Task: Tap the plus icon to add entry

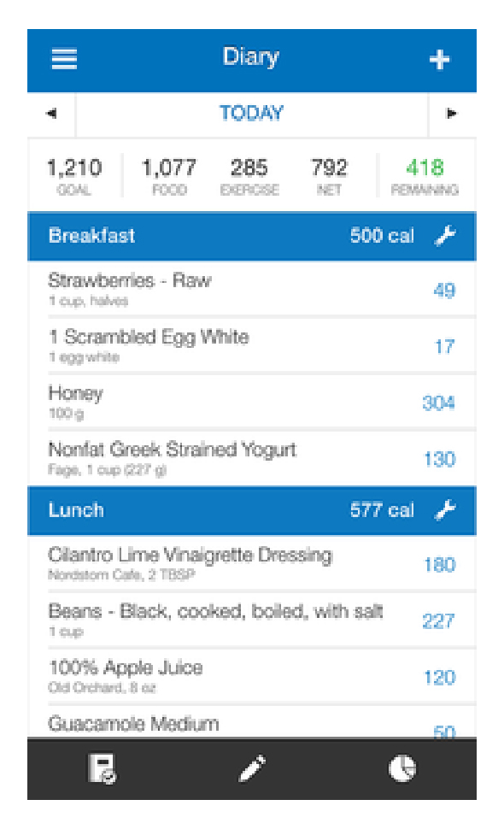Action: pos(439,60)
